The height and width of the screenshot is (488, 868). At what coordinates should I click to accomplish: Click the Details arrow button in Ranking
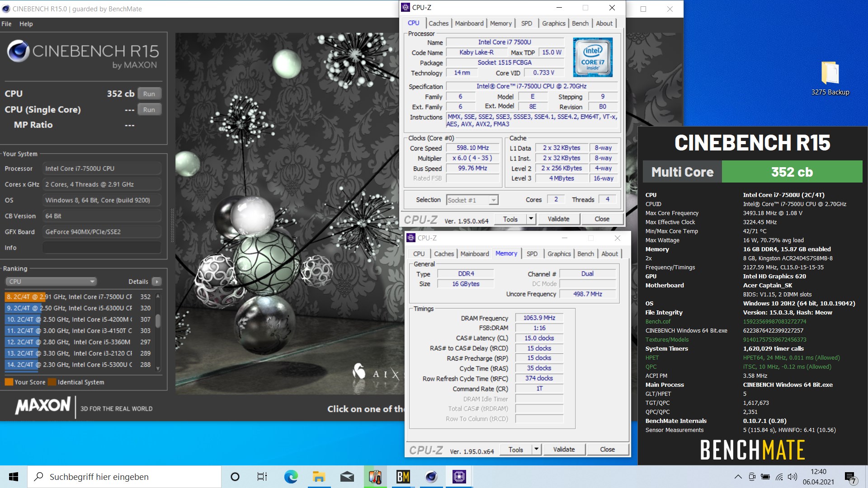pyautogui.click(x=157, y=282)
